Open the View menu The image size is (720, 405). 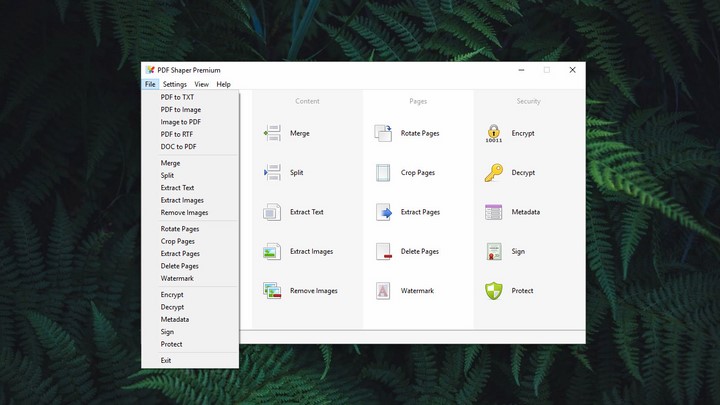201,84
